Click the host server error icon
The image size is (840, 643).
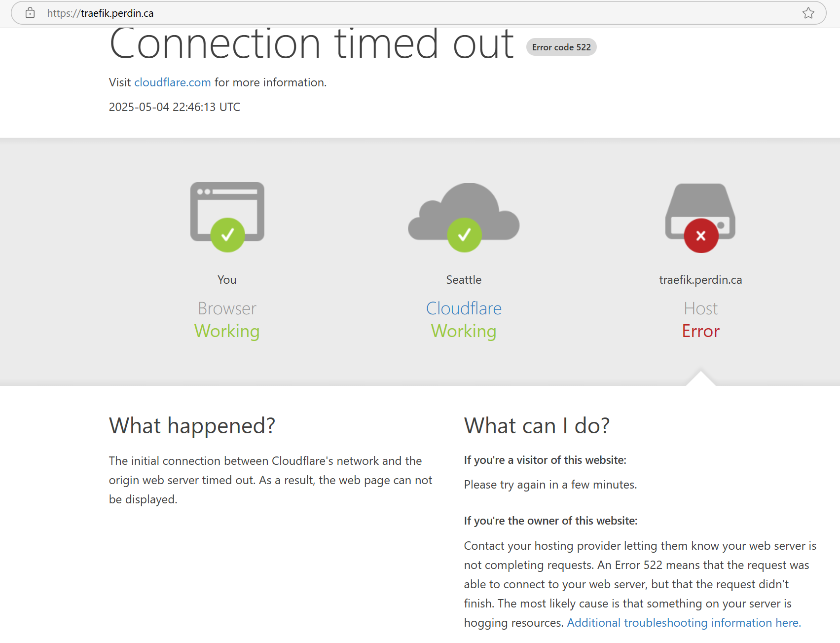pos(700,218)
